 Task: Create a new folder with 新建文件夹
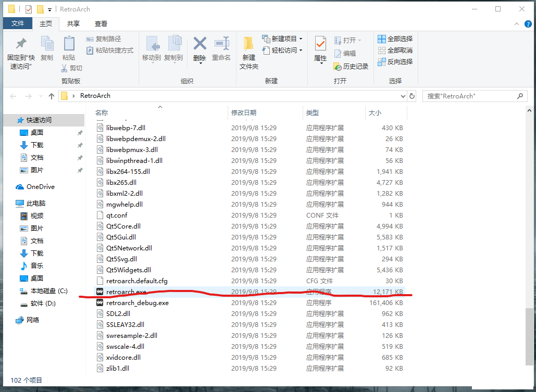click(249, 53)
